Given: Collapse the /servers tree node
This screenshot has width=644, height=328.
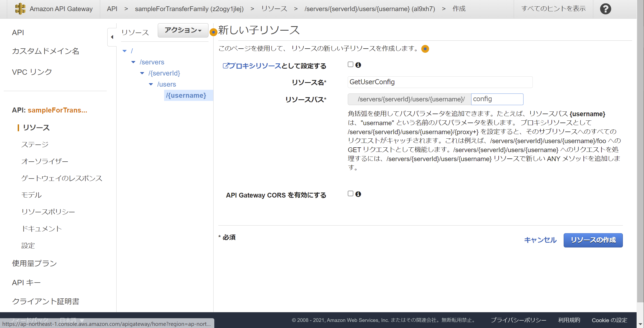Looking at the screenshot, I should click(x=133, y=62).
